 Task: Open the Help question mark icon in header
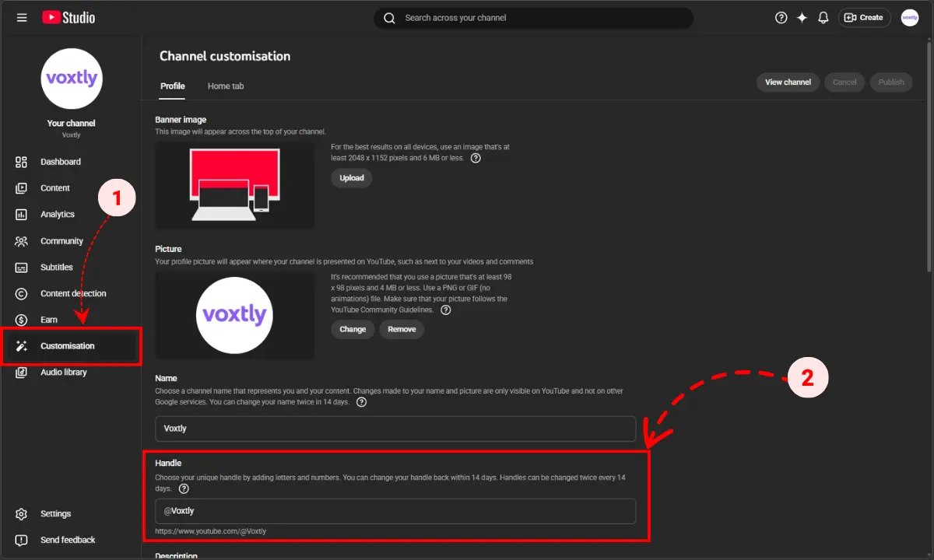click(x=781, y=18)
